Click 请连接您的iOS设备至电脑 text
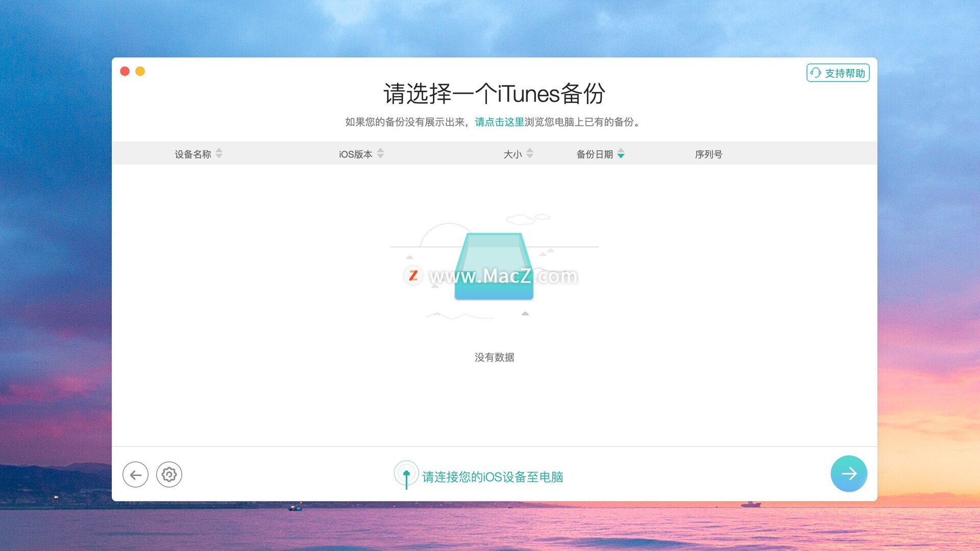Screen dimensions: 980x551 pyautogui.click(x=493, y=477)
